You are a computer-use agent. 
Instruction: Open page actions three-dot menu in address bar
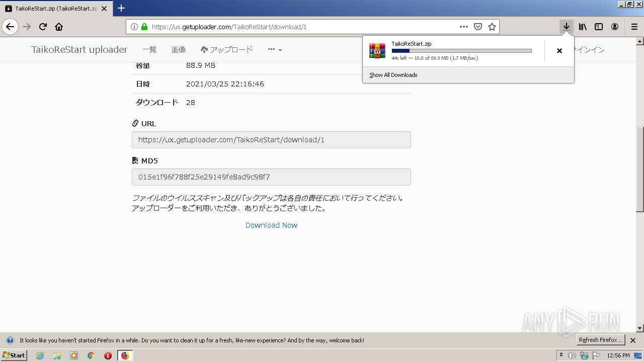click(x=464, y=27)
